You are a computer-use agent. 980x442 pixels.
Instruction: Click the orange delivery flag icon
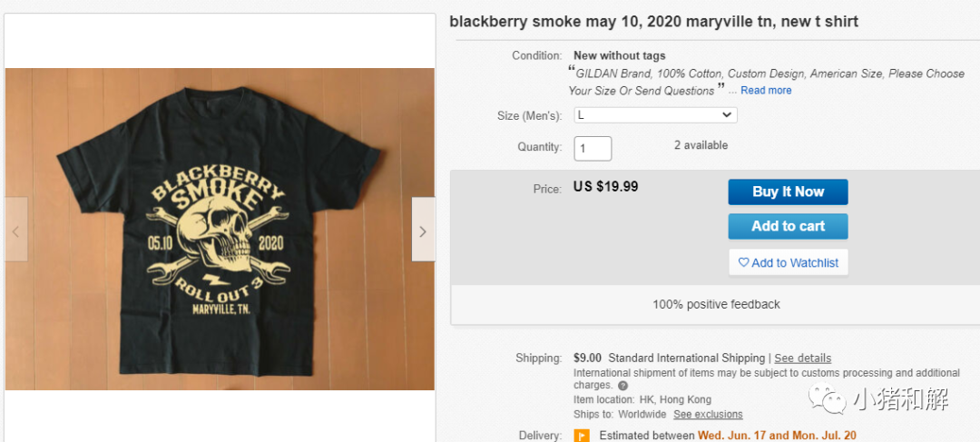[x=582, y=435]
